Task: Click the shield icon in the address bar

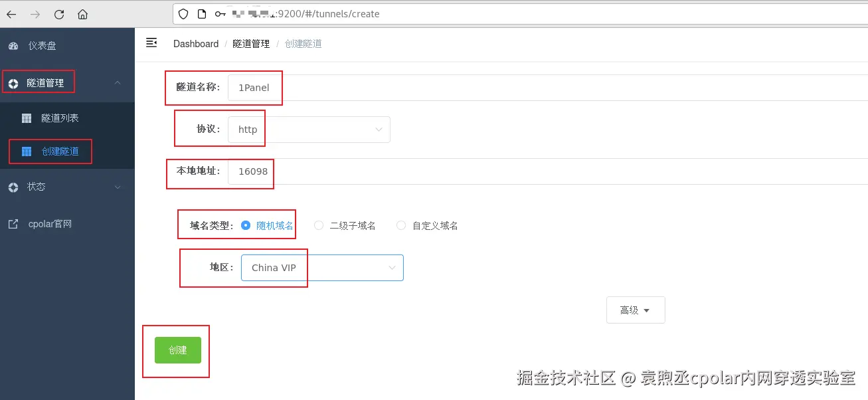Action: 184,13
